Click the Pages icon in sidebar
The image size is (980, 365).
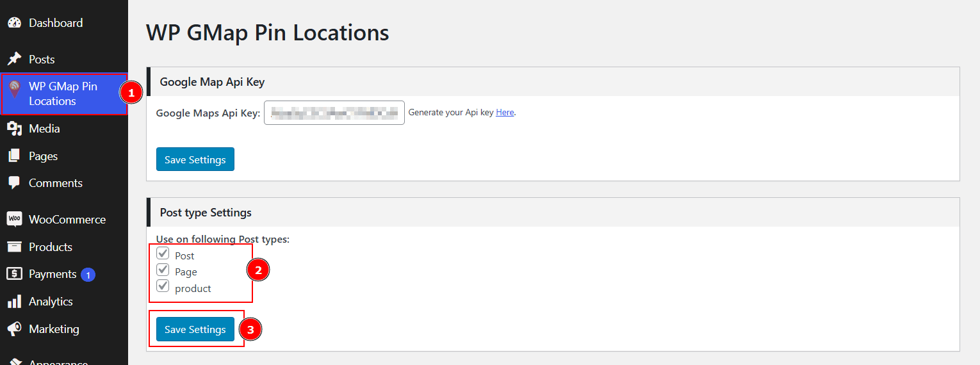(x=14, y=156)
